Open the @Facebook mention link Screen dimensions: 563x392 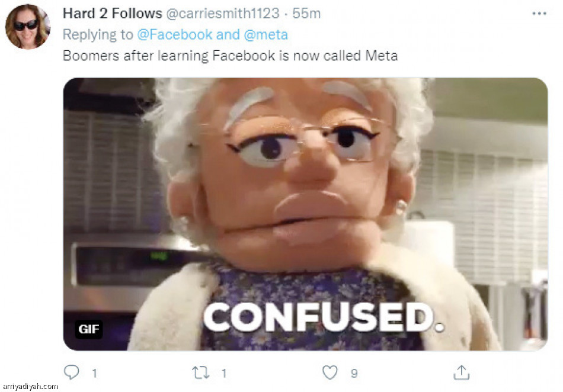point(175,35)
